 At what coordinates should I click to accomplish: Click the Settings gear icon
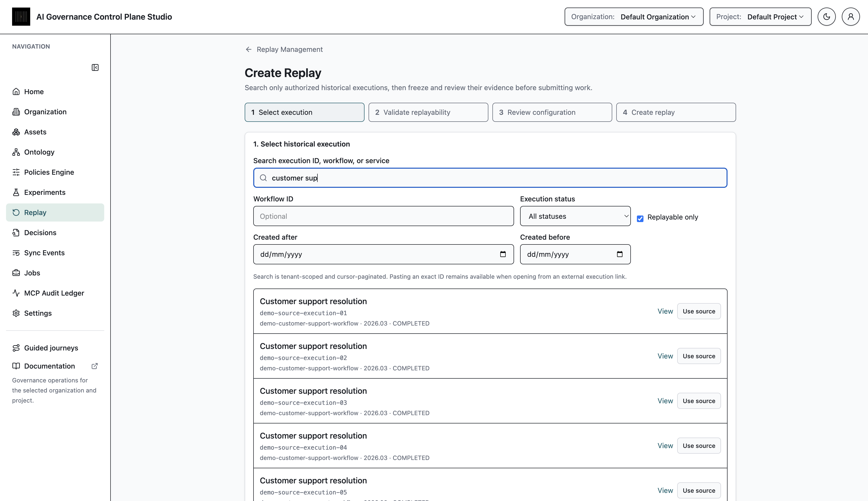16,313
